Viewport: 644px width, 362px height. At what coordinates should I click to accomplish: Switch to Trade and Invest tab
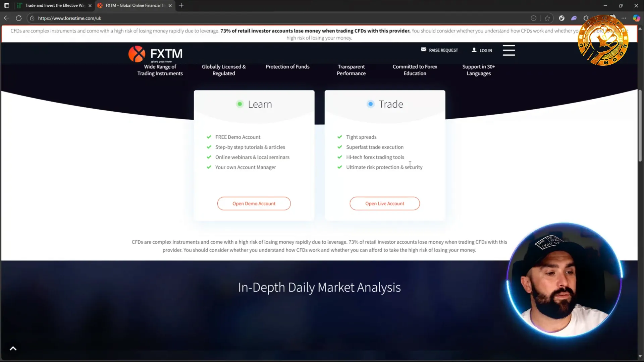click(x=55, y=5)
